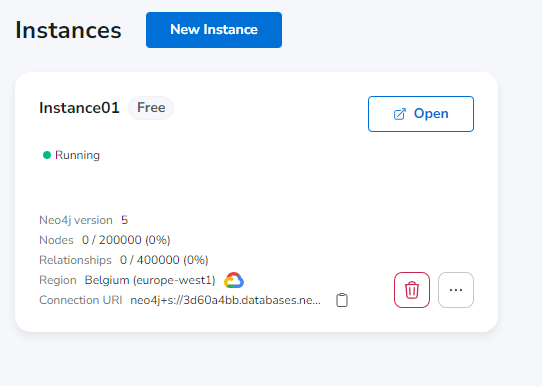The width and height of the screenshot is (542, 386).
Task: Click the Google Cloud logo icon
Action: tap(234, 280)
